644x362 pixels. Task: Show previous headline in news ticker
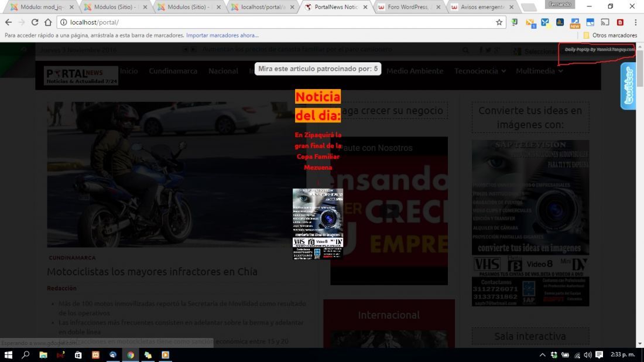(x=185, y=50)
